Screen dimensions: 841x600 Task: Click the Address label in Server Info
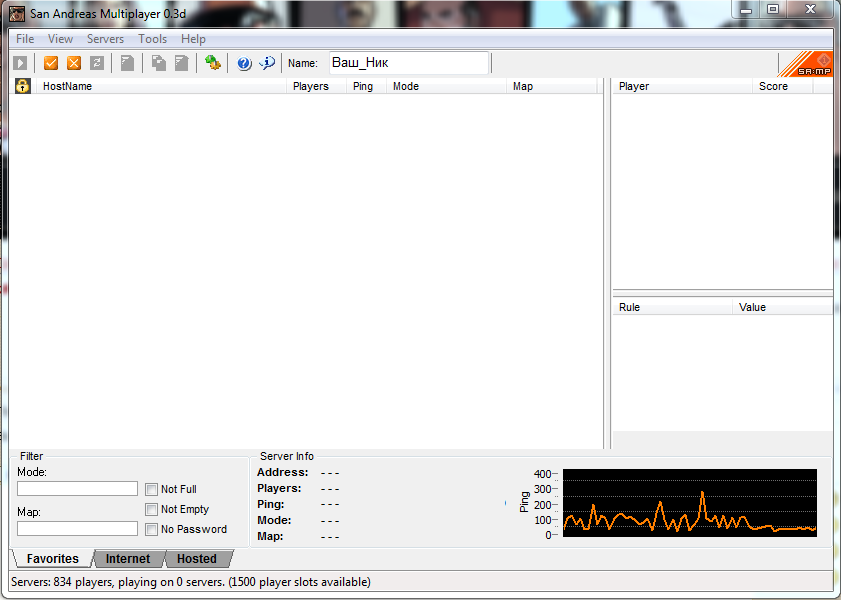tap(283, 472)
